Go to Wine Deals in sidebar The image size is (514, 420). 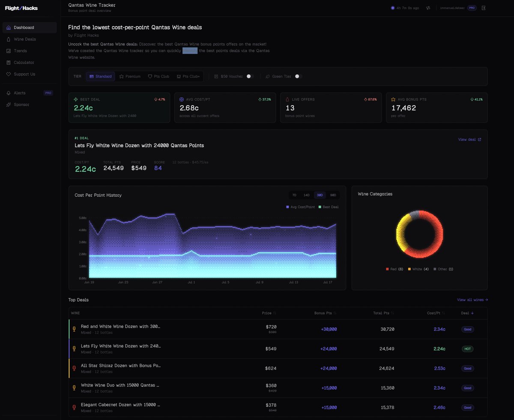[x=30, y=39]
